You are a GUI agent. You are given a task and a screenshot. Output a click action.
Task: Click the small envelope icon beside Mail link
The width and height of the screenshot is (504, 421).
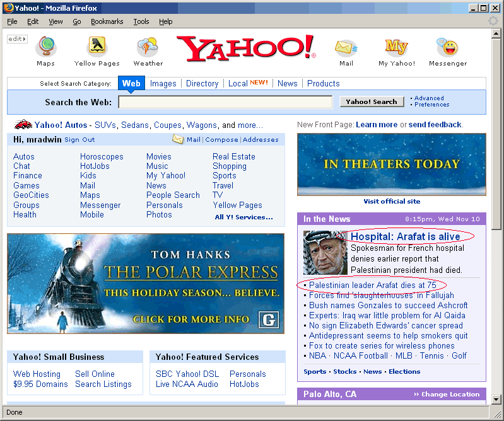coord(178,139)
